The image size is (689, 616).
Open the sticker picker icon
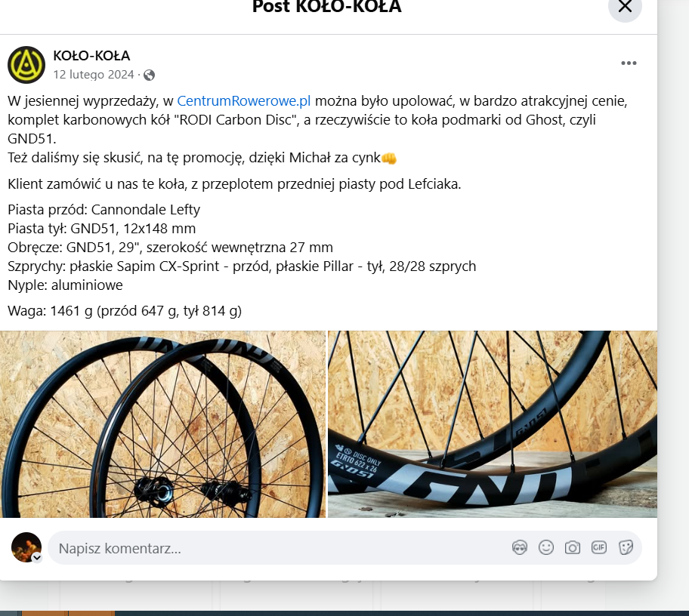[x=626, y=547]
